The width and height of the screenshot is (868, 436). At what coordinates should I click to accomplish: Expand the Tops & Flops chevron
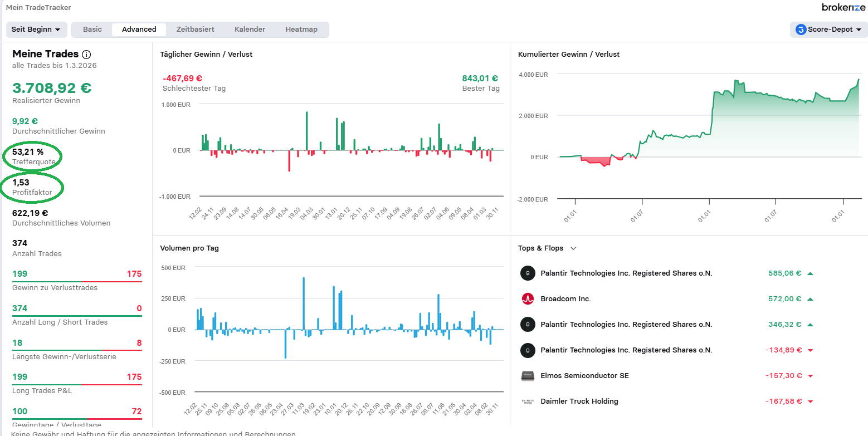[573, 248]
